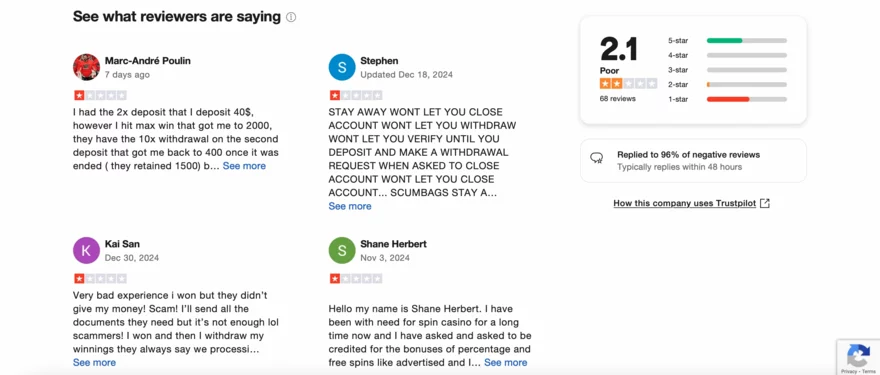This screenshot has height=375, width=880.
Task: Click the one-star rating on Stephen's review
Action: click(x=356, y=95)
